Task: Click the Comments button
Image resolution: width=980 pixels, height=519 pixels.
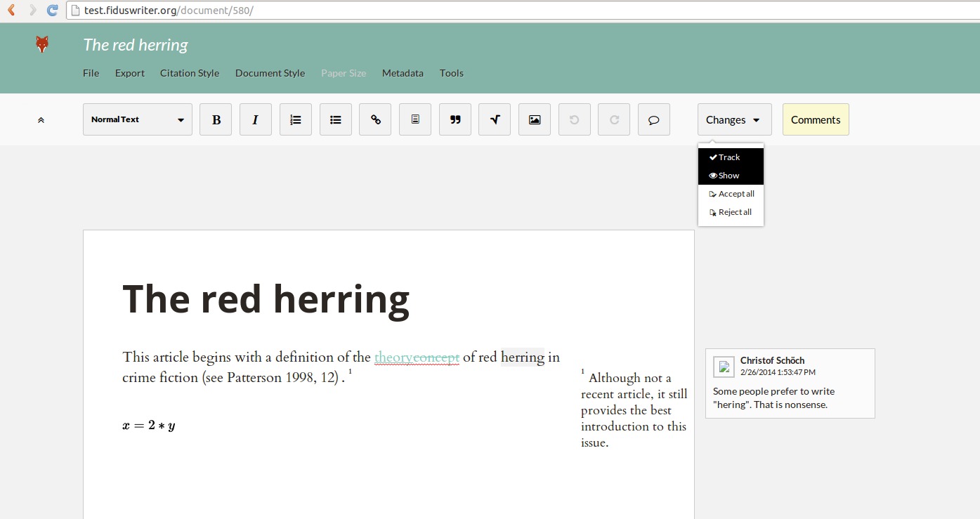Action: click(816, 119)
